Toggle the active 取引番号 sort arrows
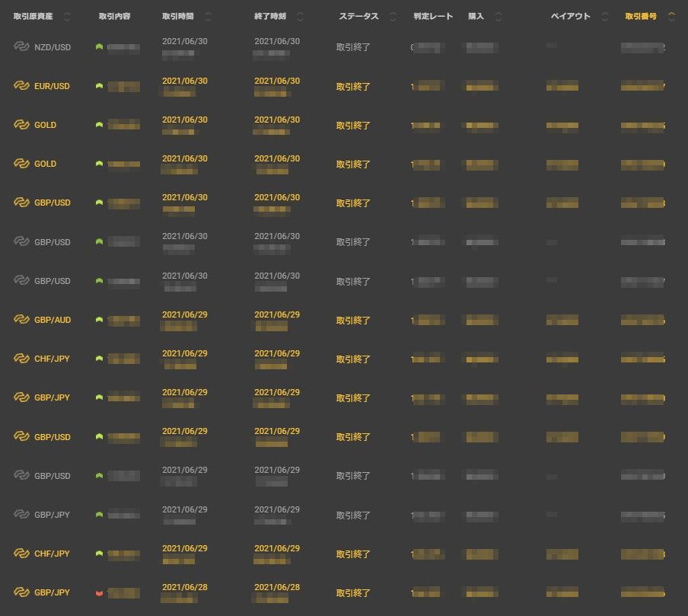Image resolution: width=688 pixels, height=616 pixels. click(x=671, y=17)
